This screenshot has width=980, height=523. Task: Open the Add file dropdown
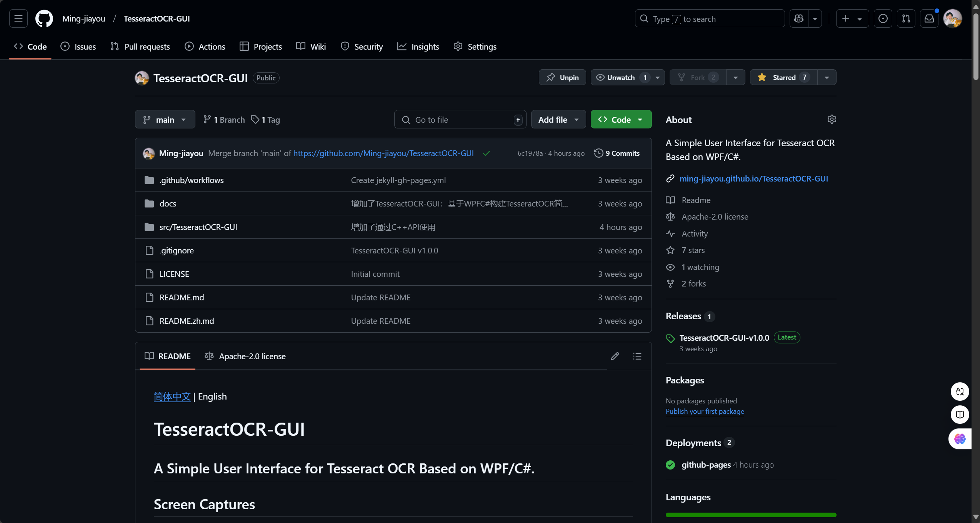pyautogui.click(x=558, y=120)
